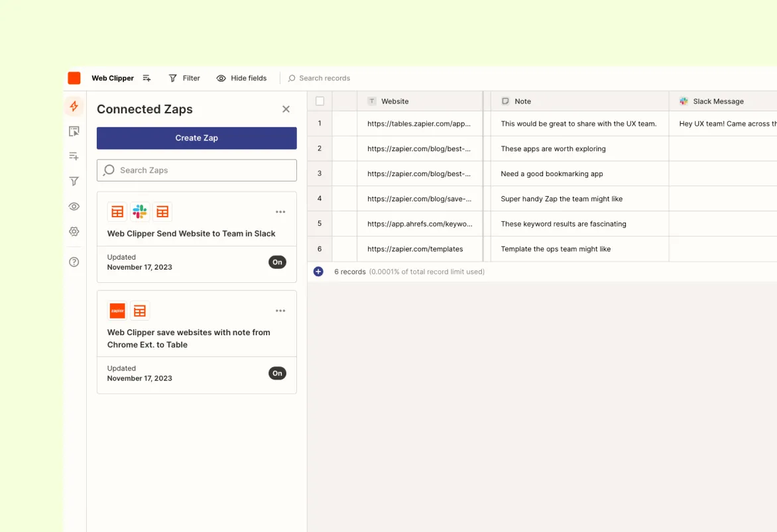Click the blue plus to add a record
This screenshot has width=777, height=532.
(x=318, y=271)
